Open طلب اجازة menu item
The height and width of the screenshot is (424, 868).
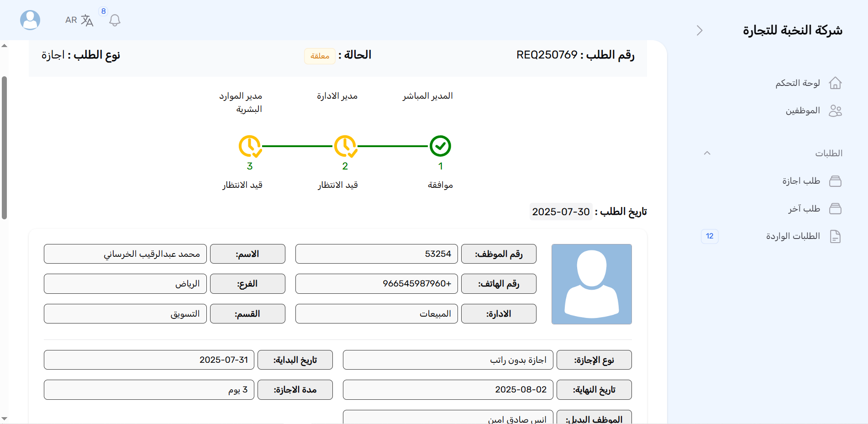[x=801, y=181]
